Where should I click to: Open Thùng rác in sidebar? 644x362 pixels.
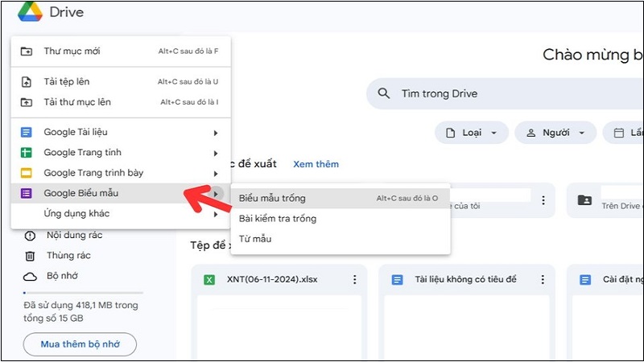tap(68, 256)
